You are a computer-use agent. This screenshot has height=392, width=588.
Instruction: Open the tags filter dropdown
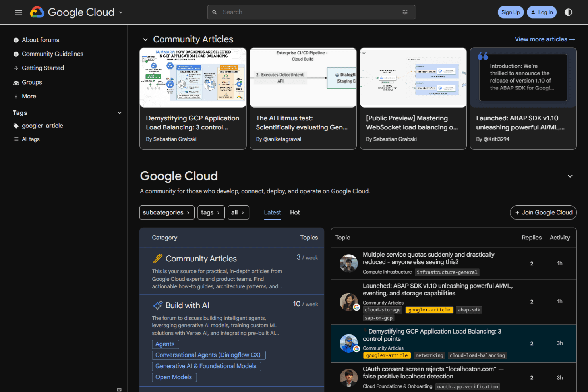pos(211,212)
